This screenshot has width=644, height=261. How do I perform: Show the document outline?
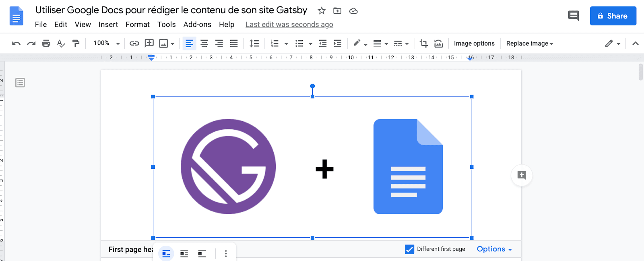pyautogui.click(x=20, y=83)
